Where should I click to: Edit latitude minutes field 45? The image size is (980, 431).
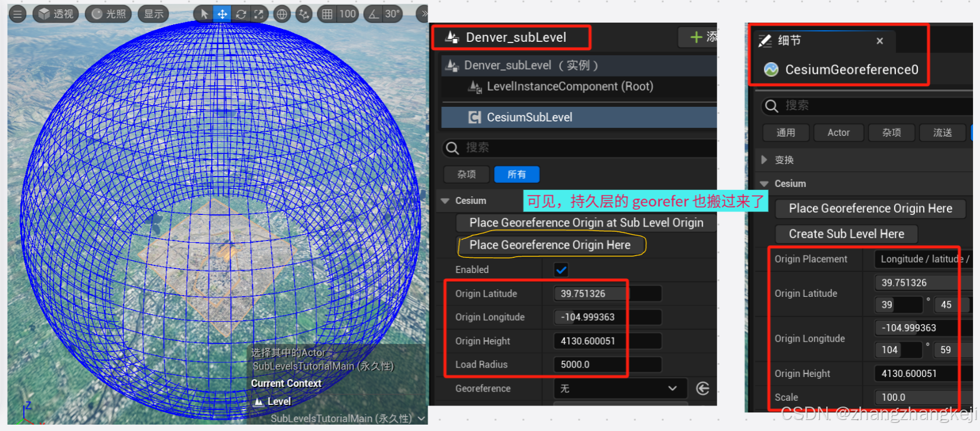pos(953,305)
